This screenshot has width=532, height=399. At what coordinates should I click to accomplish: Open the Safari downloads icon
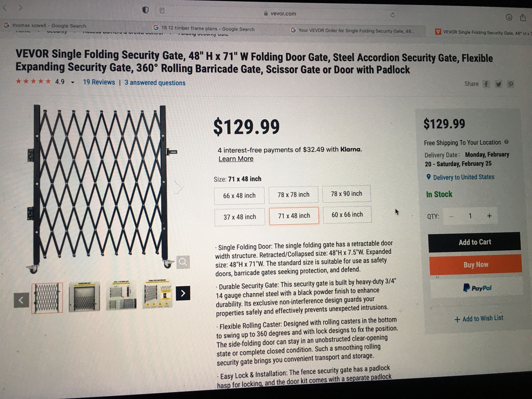(x=509, y=17)
